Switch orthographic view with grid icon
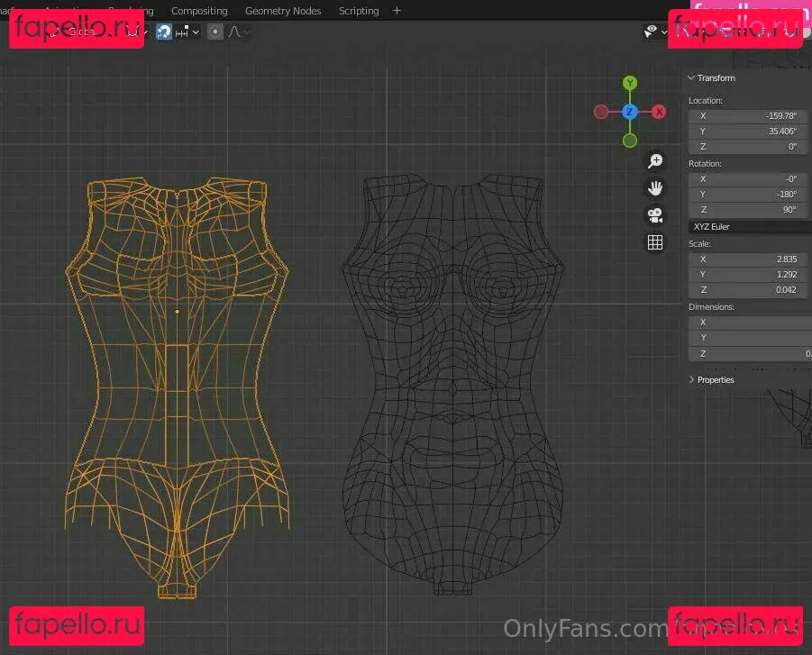This screenshot has height=655, width=812. tap(655, 242)
